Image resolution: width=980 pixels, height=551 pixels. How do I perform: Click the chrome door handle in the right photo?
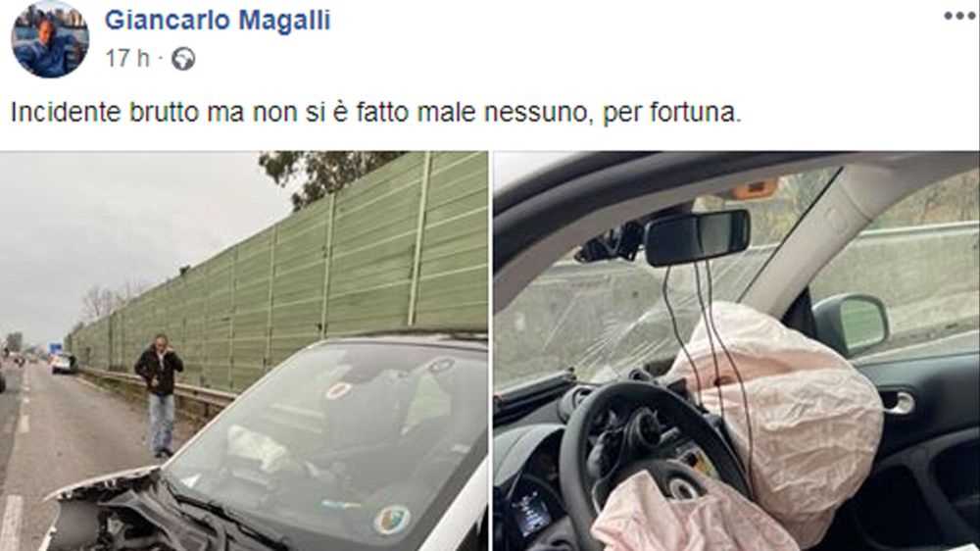pos(898,403)
